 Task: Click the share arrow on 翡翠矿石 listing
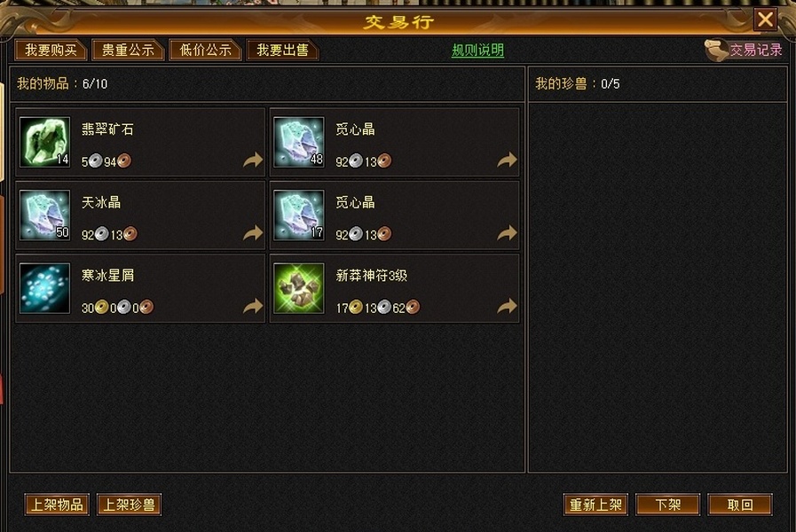click(x=253, y=160)
